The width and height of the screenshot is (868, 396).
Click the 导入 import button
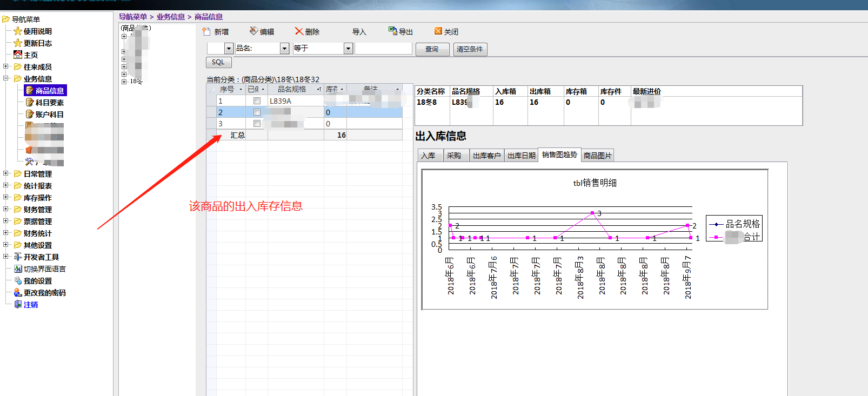click(x=359, y=32)
